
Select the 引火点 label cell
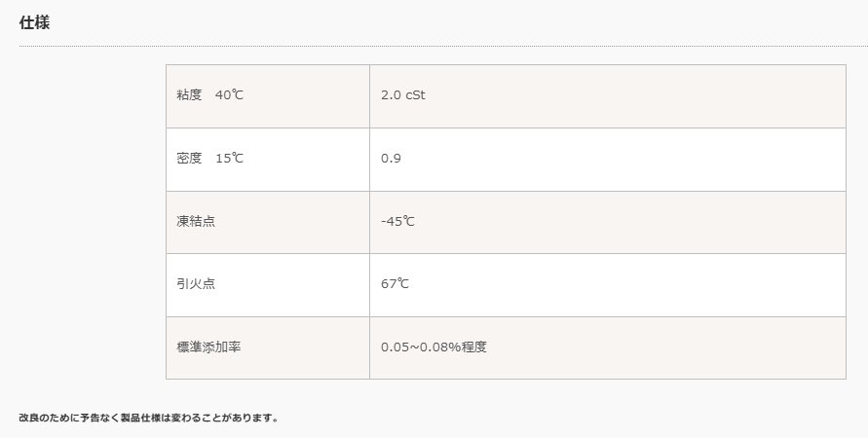point(268,285)
